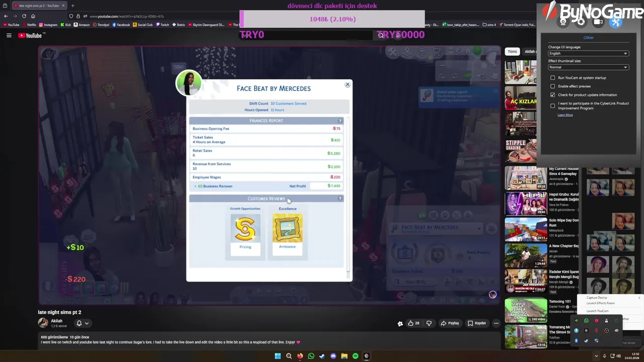Open a new browser tab
644x362 pixels.
72,6
